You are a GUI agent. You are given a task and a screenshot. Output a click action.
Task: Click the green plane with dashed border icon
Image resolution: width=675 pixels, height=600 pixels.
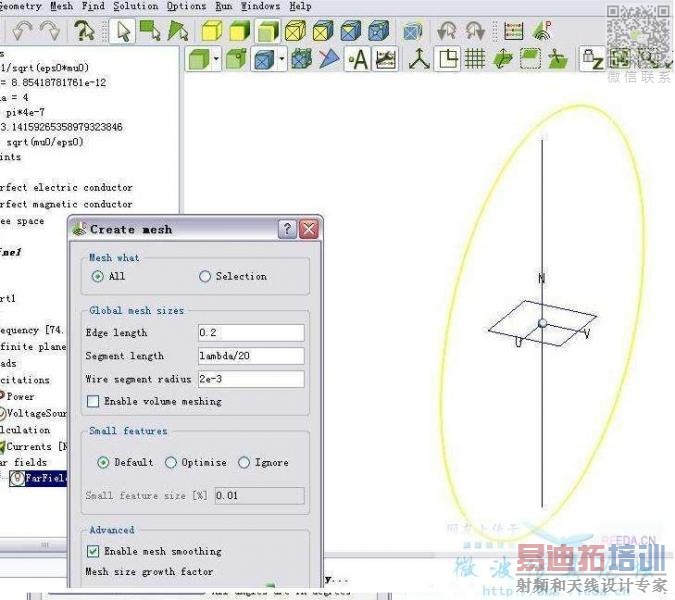pos(530,59)
